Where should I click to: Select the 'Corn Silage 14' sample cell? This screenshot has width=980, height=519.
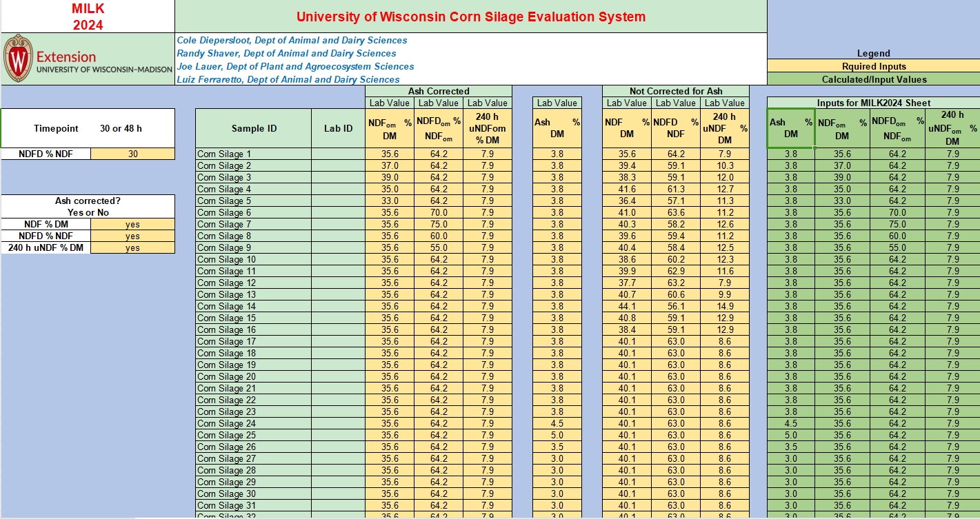tap(254, 306)
